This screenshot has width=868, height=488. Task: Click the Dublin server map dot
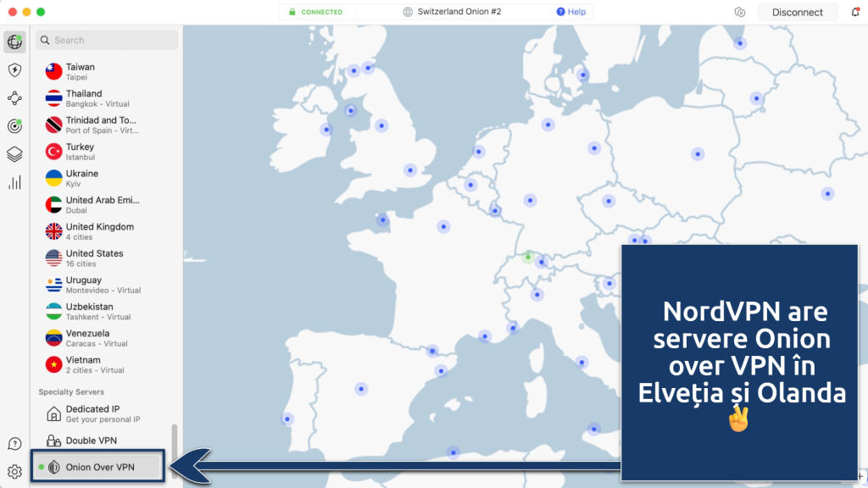pyautogui.click(x=326, y=130)
